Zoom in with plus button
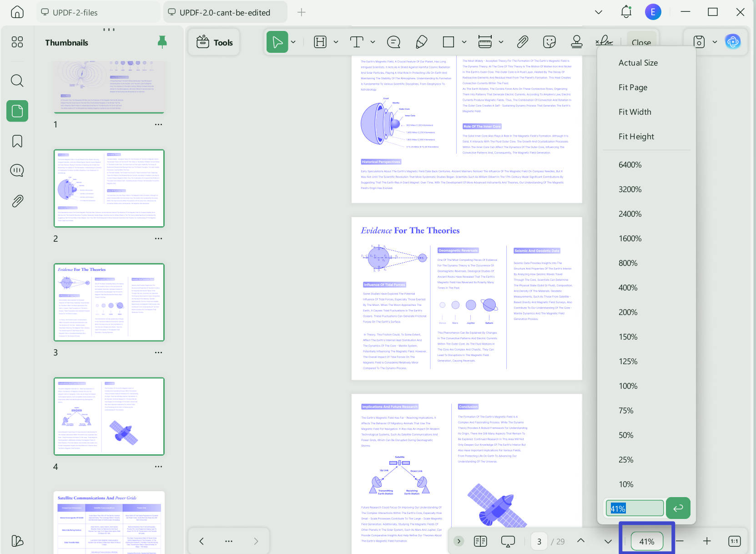This screenshot has height=554, width=756. pyautogui.click(x=707, y=541)
